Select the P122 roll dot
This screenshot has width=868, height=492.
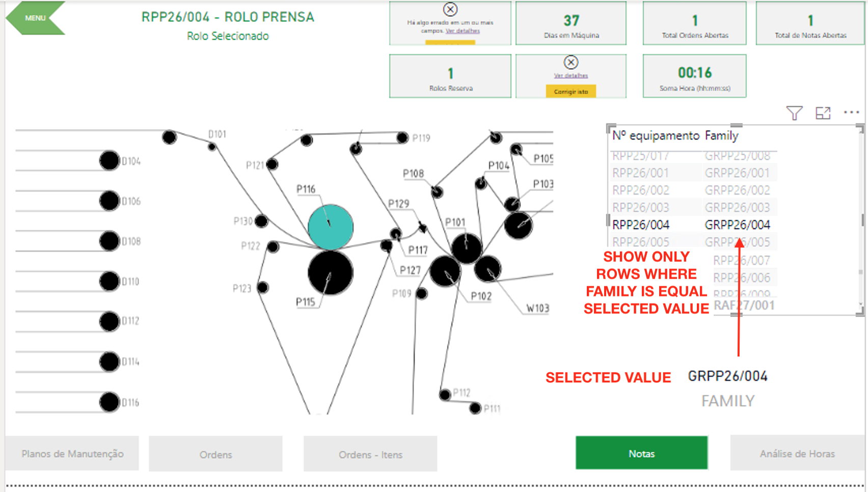click(x=273, y=247)
